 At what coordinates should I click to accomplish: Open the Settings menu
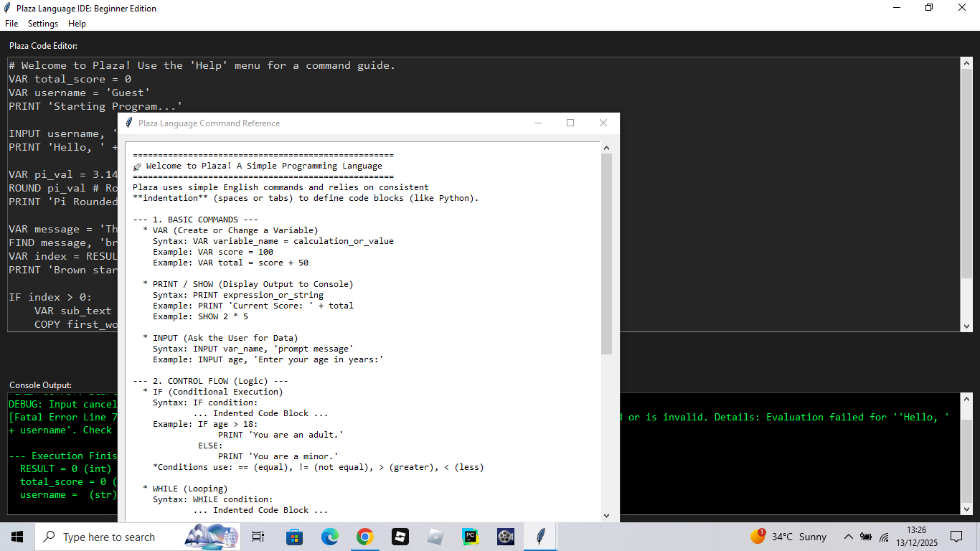[x=43, y=24]
